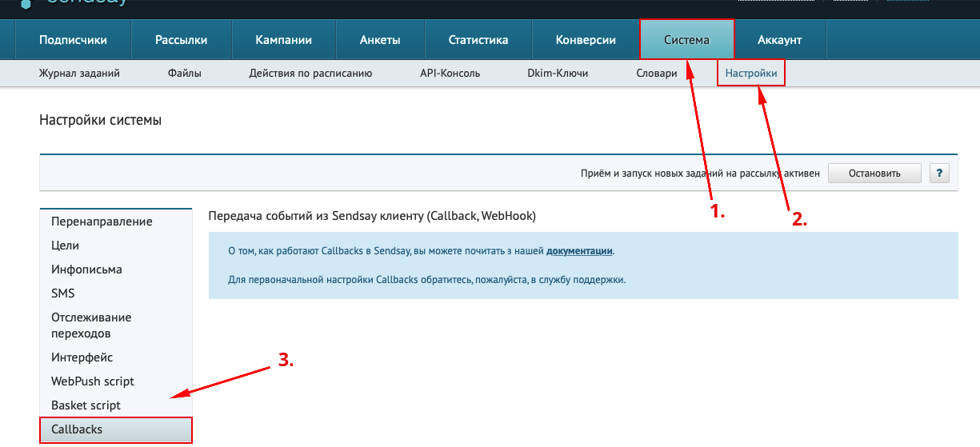Open the Цели settings section

click(116, 245)
